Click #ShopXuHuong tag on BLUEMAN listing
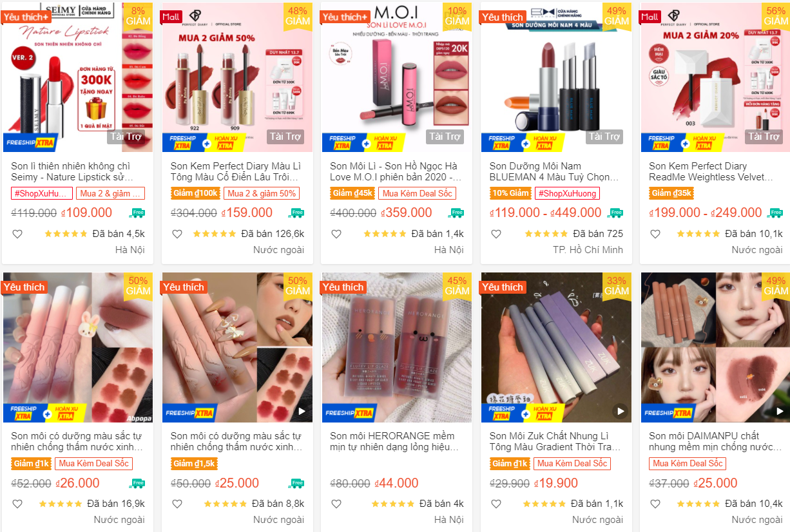 [x=566, y=193]
